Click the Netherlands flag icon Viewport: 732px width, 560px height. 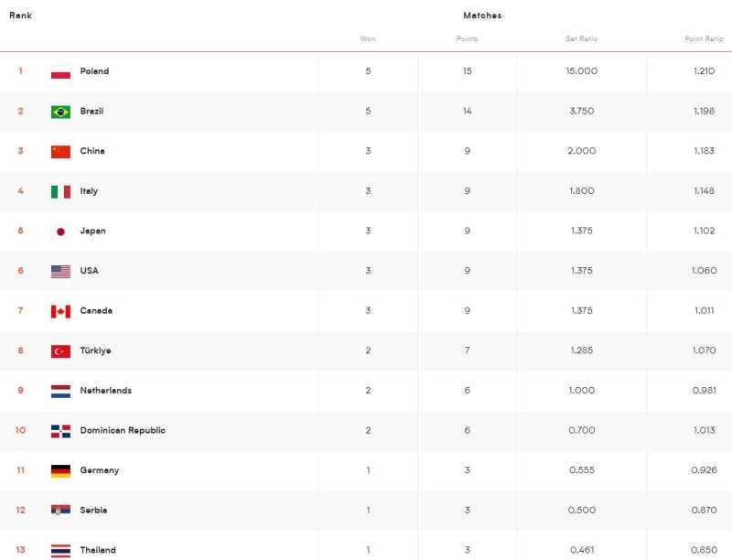tap(60, 392)
